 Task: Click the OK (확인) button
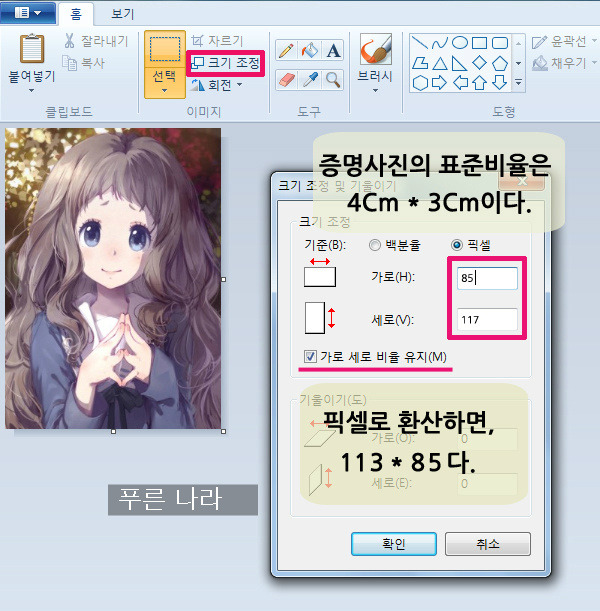(394, 544)
